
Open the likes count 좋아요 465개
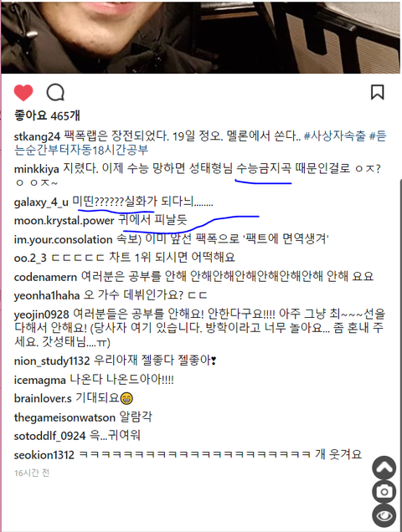pos(47,115)
